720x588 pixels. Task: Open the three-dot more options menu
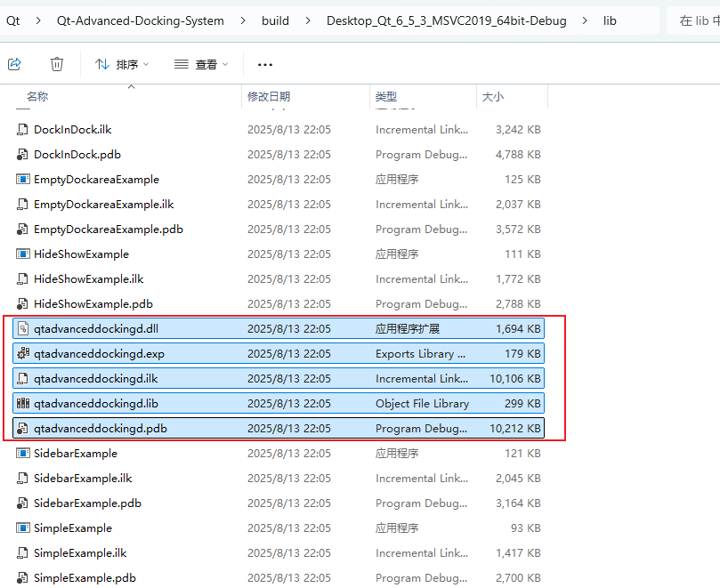click(x=265, y=65)
